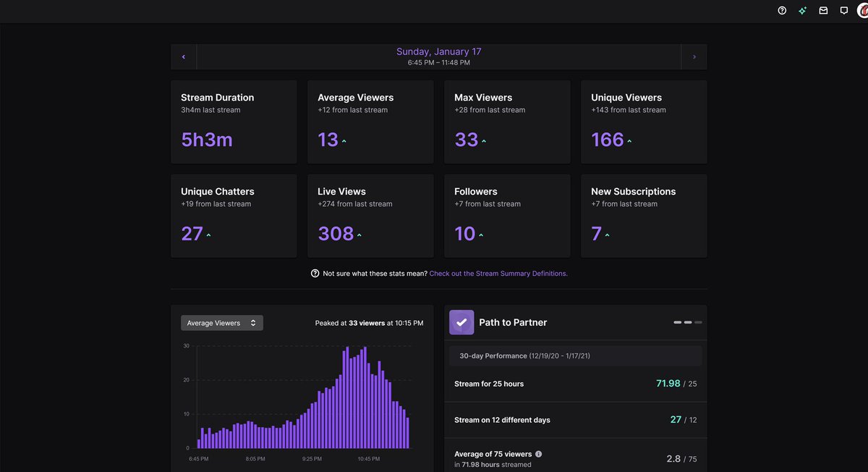The height and width of the screenshot is (472, 868).
Task: Click the info circle before the stats definitions note
Action: point(315,273)
